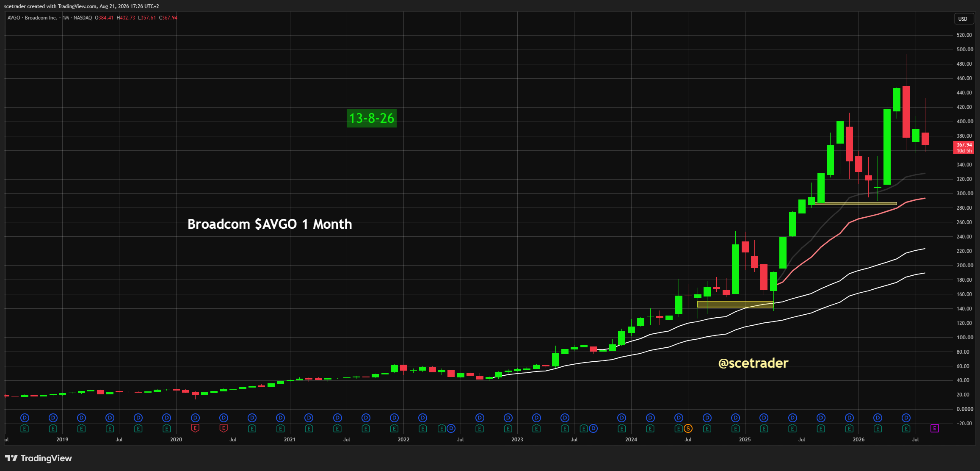
Task: Click the 2024 time axis label
Action: (x=631, y=440)
